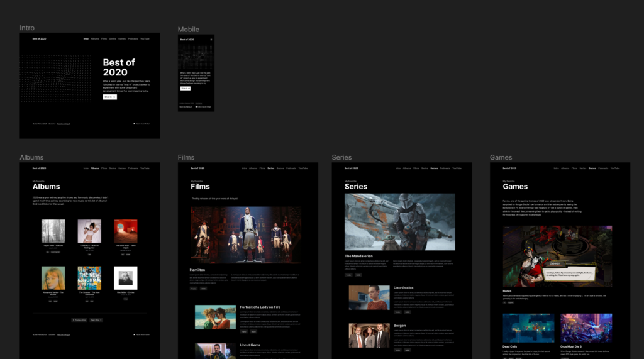Click Dead Cells game thumbnail
Viewport: 644px width, 359px height.
pos(528,328)
